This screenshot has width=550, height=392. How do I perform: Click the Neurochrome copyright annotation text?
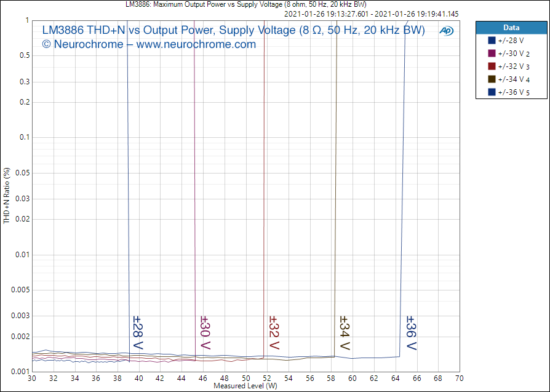click(x=149, y=44)
